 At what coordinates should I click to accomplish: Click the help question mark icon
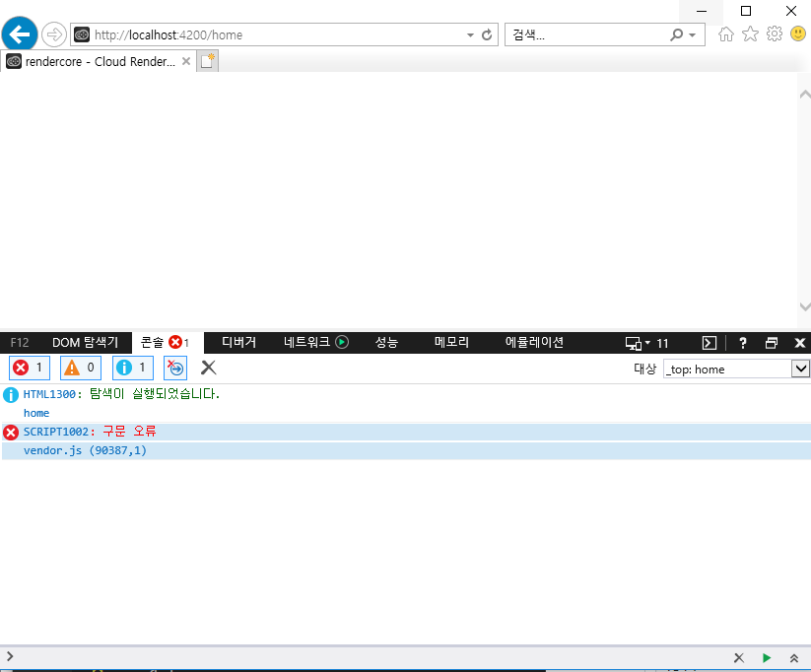coord(742,343)
